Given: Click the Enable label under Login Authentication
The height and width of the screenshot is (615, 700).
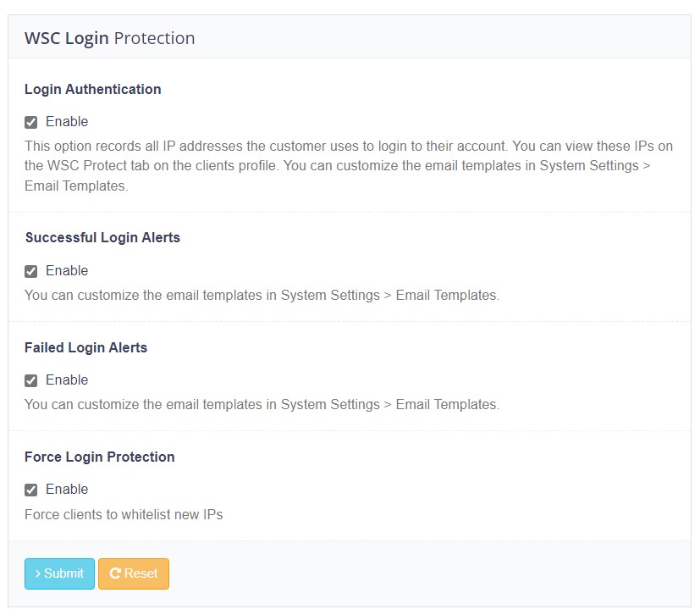Looking at the screenshot, I should [x=67, y=122].
